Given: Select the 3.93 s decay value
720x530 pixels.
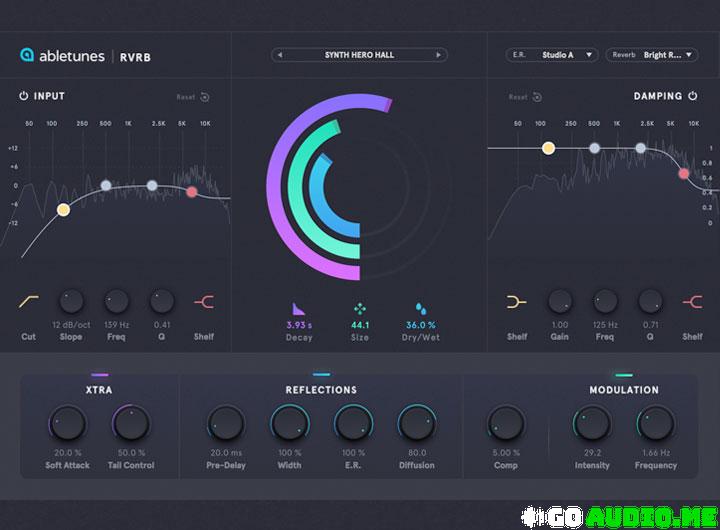Looking at the screenshot, I should pyautogui.click(x=299, y=325).
